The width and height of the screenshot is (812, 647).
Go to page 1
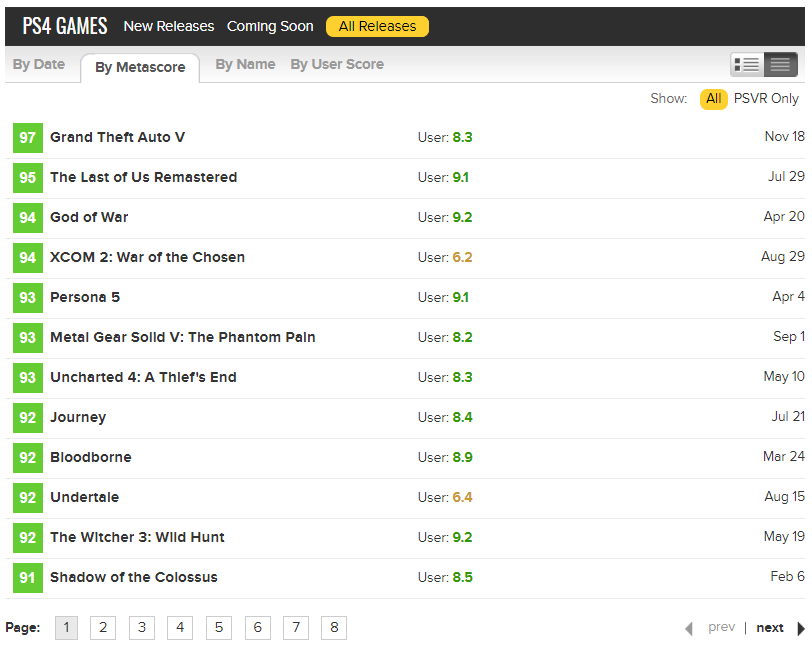[x=66, y=628]
